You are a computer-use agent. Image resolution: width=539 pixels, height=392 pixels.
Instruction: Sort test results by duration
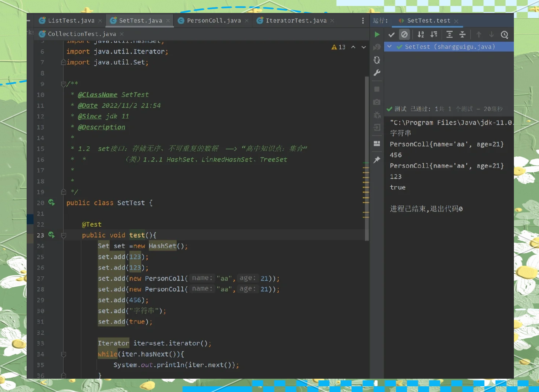pyautogui.click(x=434, y=35)
